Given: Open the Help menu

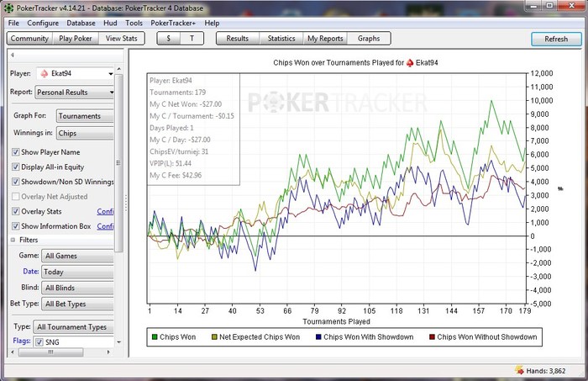Looking at the screenshot, I should click(212, 23).
